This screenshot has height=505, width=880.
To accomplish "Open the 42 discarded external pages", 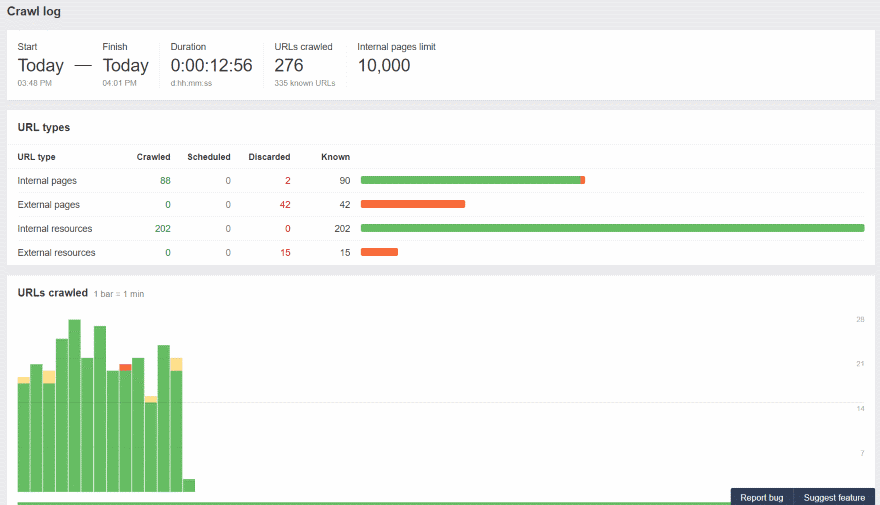I will tap(284, 205).
